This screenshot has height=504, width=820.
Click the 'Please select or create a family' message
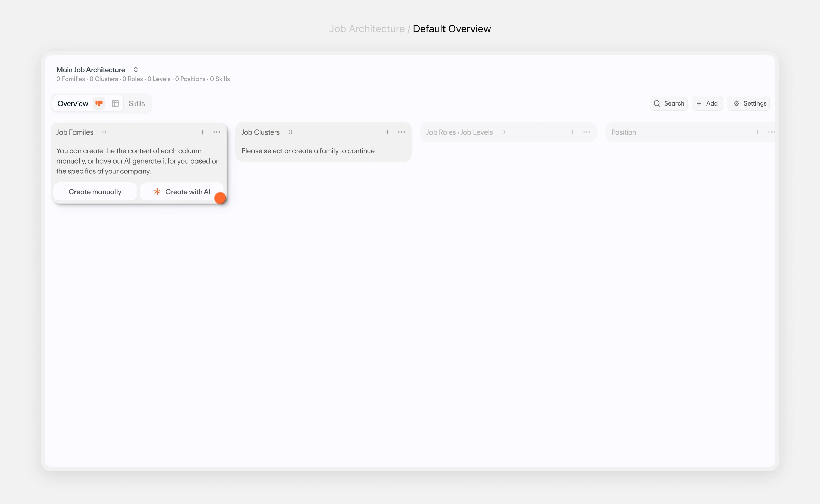[308, 151]
